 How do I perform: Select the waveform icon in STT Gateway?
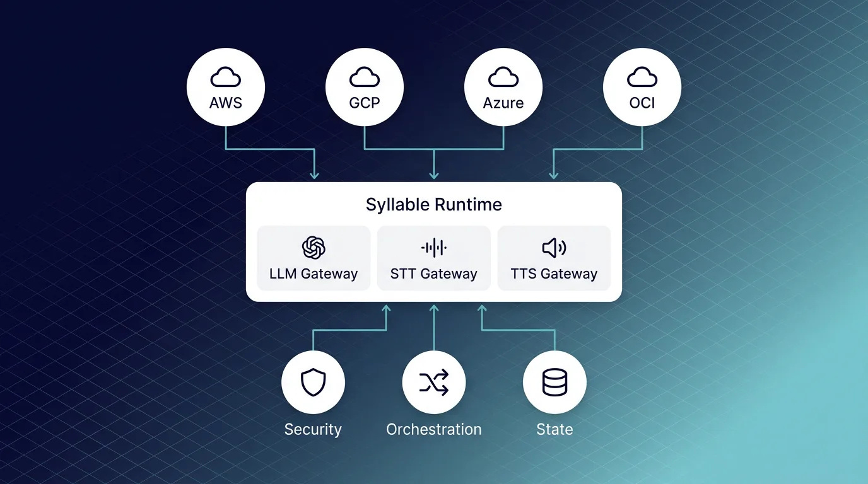pos(433,246)
